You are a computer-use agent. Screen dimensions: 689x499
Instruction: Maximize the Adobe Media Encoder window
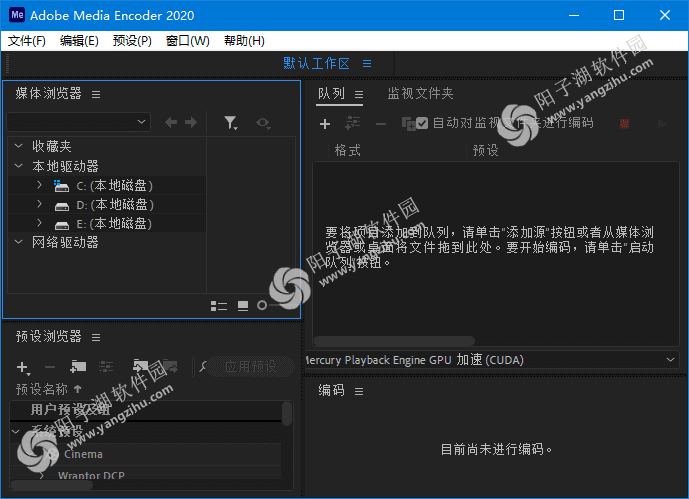coord(619,15)
